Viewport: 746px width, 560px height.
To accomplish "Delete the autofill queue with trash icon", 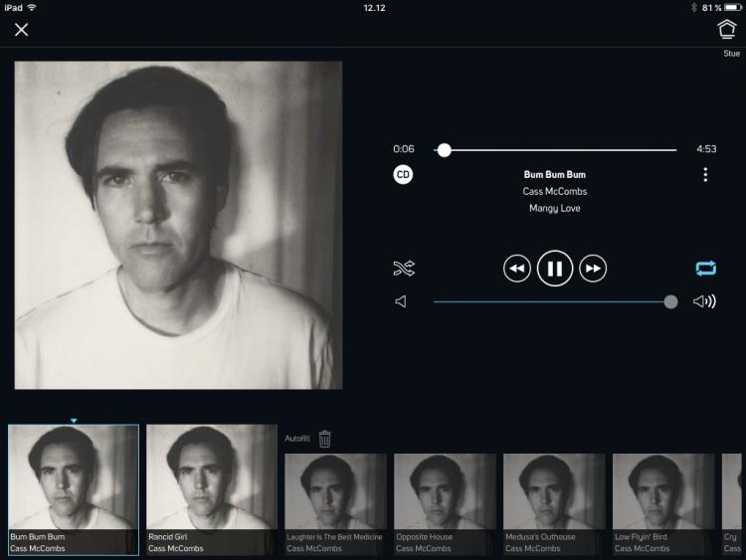I will 325,439.
